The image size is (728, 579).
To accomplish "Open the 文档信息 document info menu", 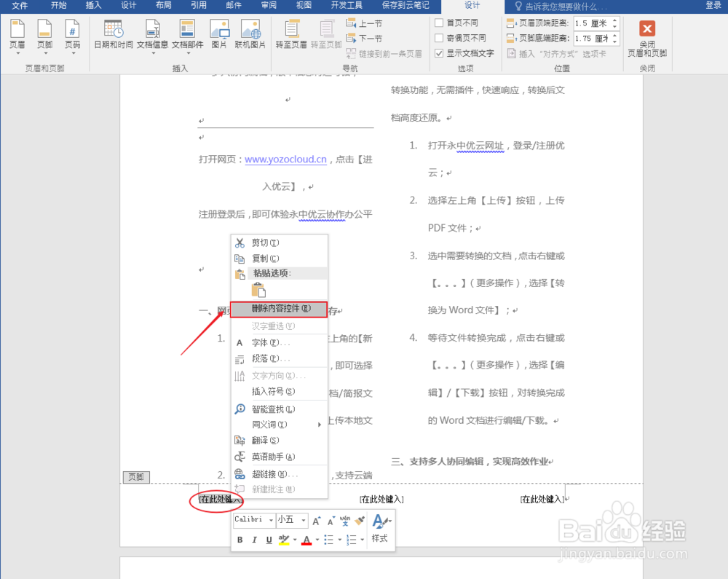I will (x=152, y=36).
